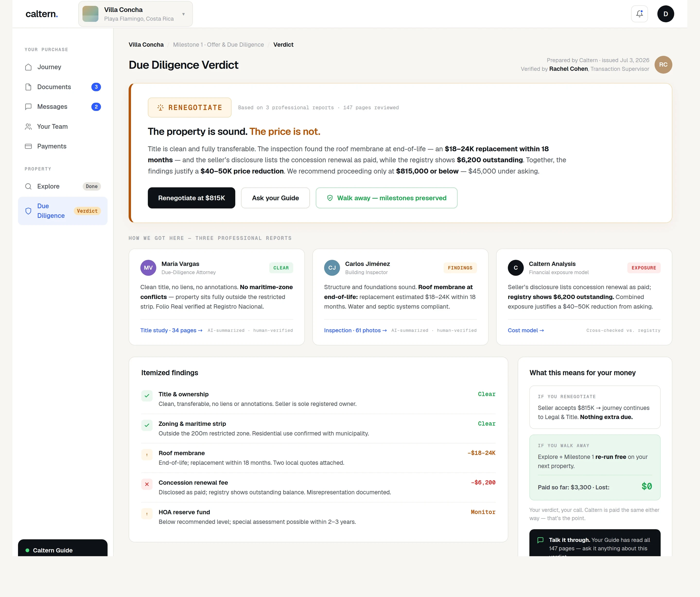Click the Documents file icon
The height and width of the screenshot is (597, 700).
click(x=28, y=87)
